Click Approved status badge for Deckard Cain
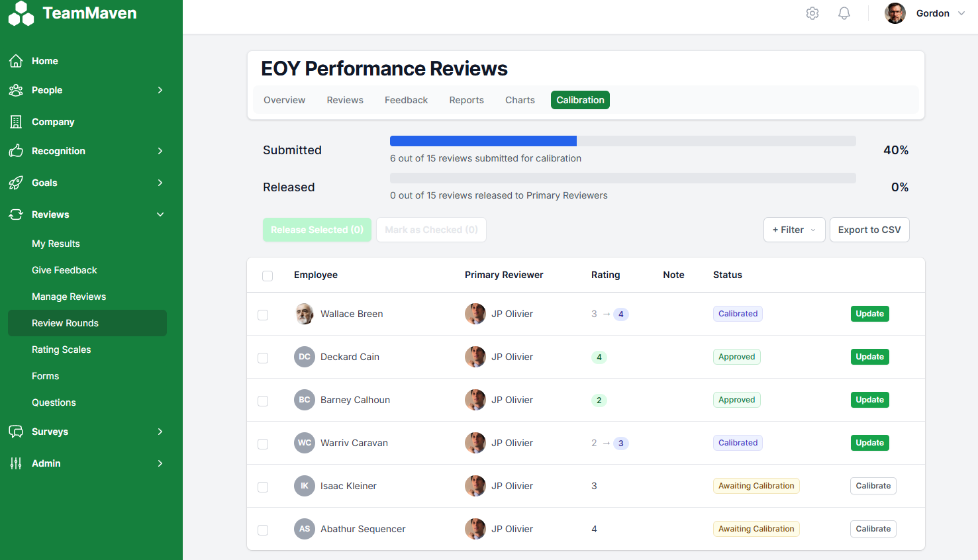This screenshot has width=978, height=560. 737,357
